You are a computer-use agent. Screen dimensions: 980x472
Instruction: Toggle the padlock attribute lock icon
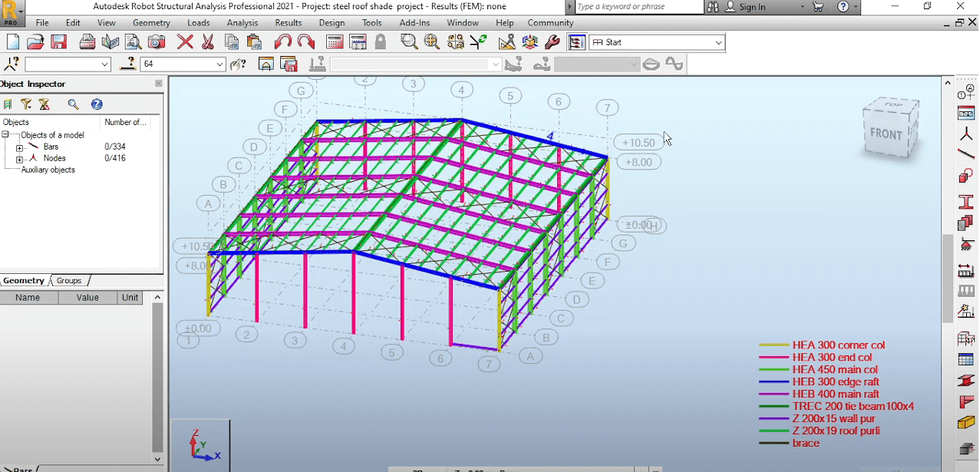[381, 41]
